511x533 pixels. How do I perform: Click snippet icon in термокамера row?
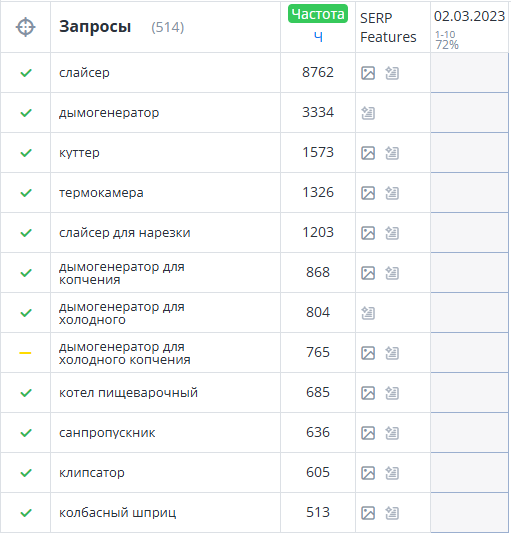pyautogui.click(x=392, y=193)
